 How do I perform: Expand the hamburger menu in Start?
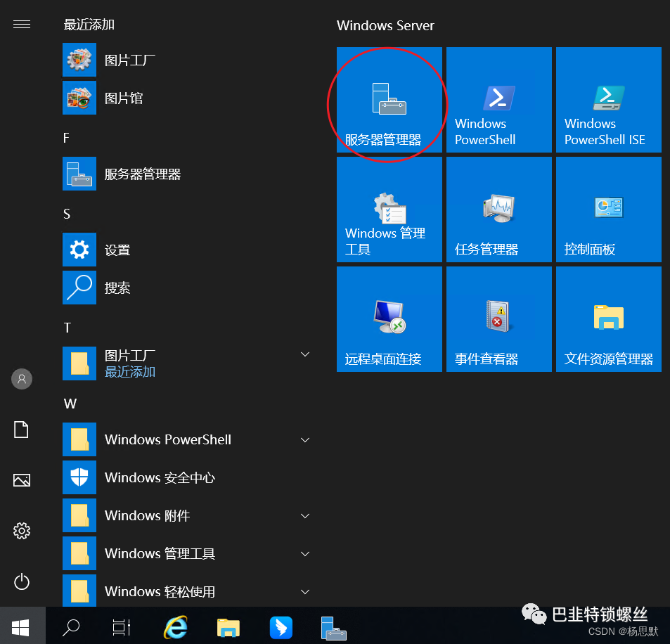(22, 25)
